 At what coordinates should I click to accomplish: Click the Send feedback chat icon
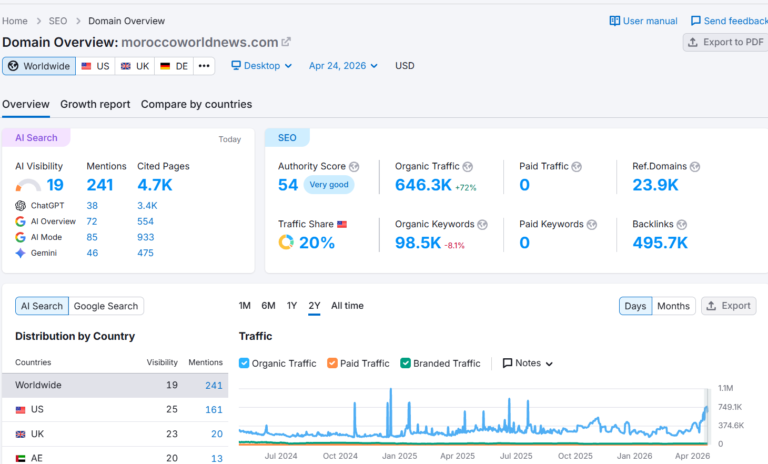pos(696,21)
